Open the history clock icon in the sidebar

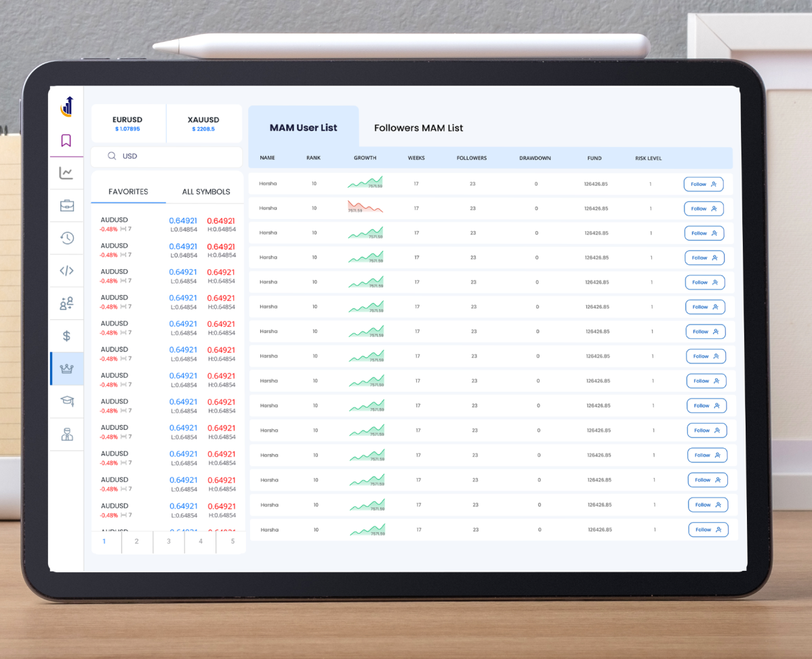tap(67, 238)
